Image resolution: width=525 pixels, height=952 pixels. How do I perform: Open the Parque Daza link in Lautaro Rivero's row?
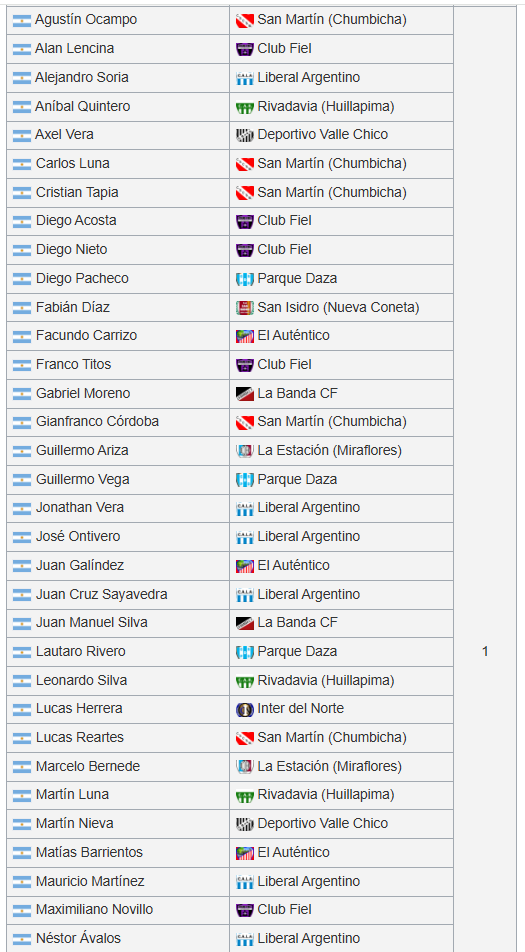297,651
